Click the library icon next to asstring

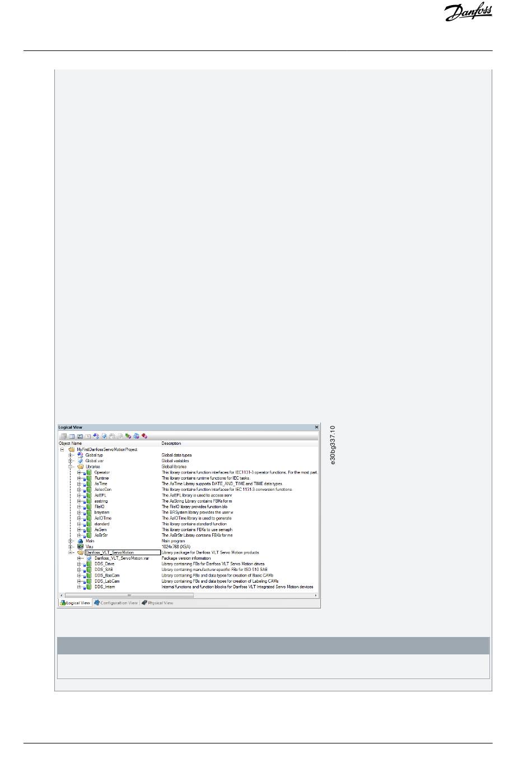pyautogui.click(x=88, y=501)
